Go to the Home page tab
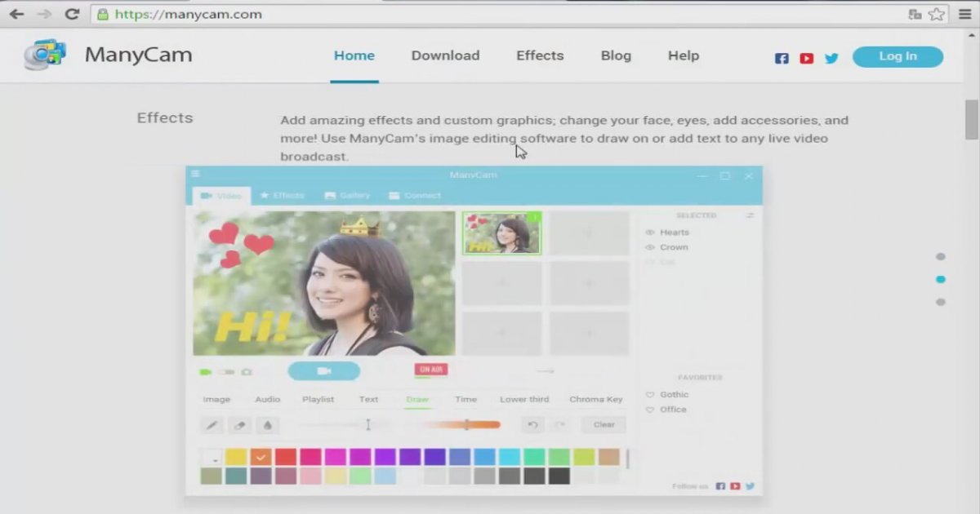This screenshot has height=514, width=980. click(x=354, y=55)
